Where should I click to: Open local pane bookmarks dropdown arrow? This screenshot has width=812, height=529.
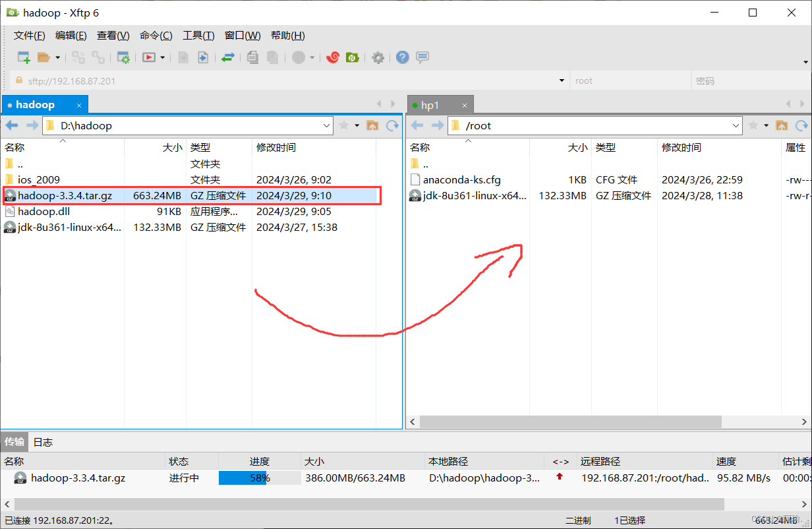pyautogui.click(x=357, y=125)
